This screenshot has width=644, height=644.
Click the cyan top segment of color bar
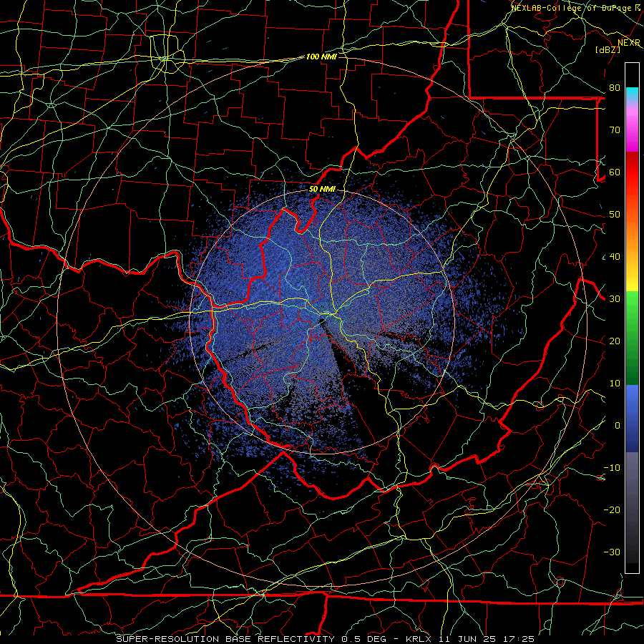click(x=632, y=94)
